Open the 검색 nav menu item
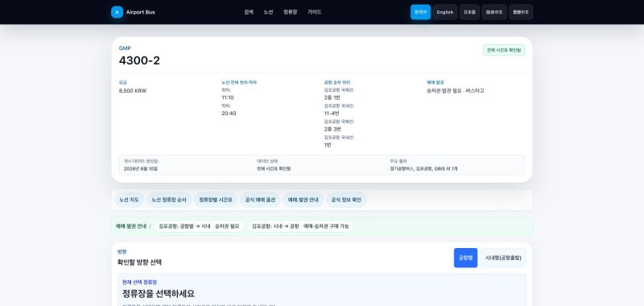 click(x=249, y=12)
